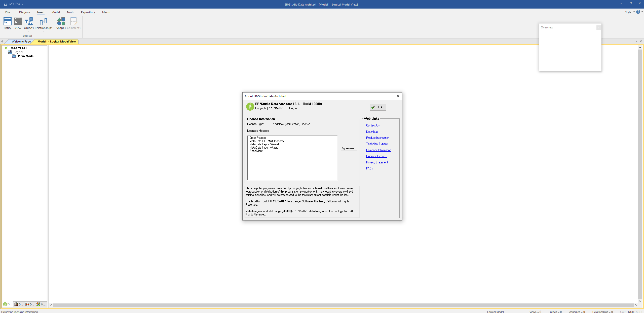Open the Welcome Page document tab

click(21, 41)
